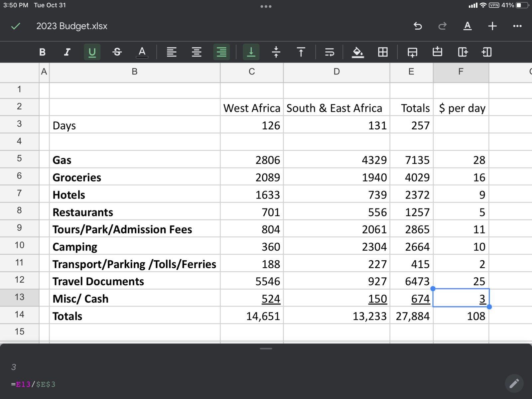Select the 'Groceries' cell
Screen dimensions: 532x399
click(x=135, y=177)
